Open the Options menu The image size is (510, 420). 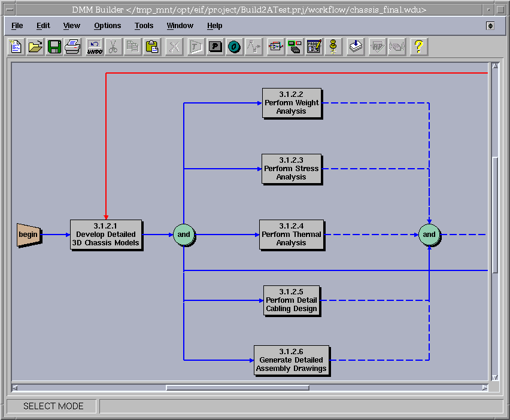[107, 26]
